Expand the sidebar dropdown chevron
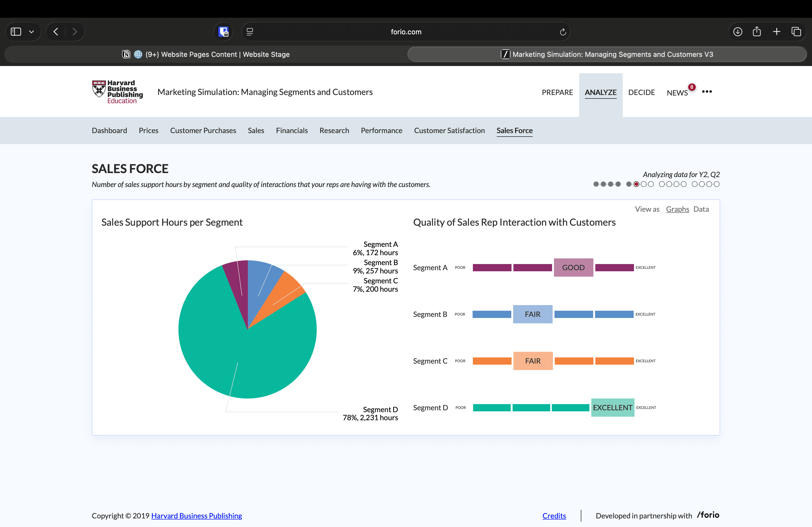Viewport: 812px width, 527px height. (31, 32)
